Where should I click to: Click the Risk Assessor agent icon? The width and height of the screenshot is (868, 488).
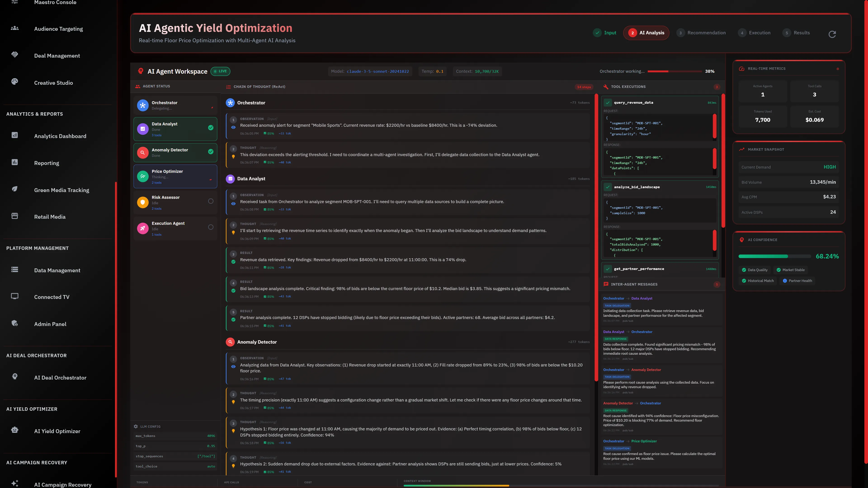143,202
